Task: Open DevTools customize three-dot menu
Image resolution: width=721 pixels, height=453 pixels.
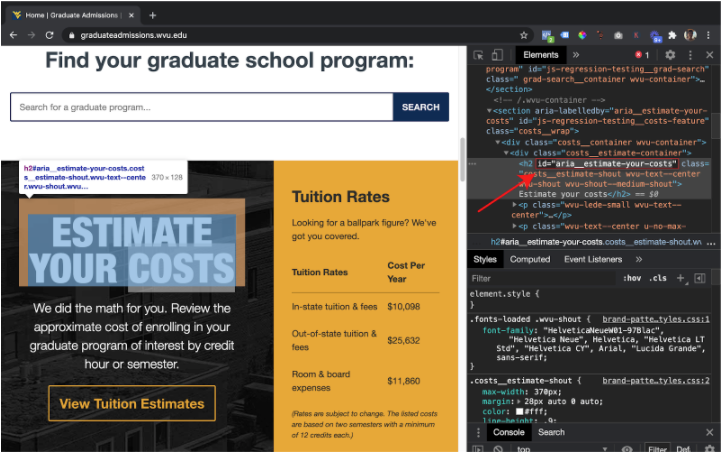Action: (690, 55)
